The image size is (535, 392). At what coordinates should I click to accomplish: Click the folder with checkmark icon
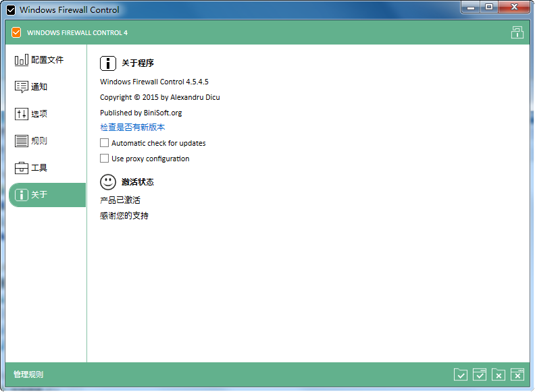(x=461, y=374)
